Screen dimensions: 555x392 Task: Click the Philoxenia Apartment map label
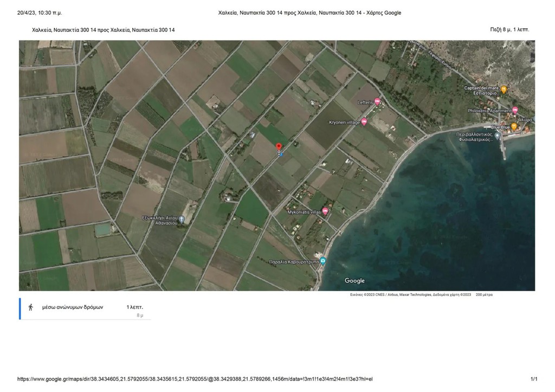(x=489, y=111)
